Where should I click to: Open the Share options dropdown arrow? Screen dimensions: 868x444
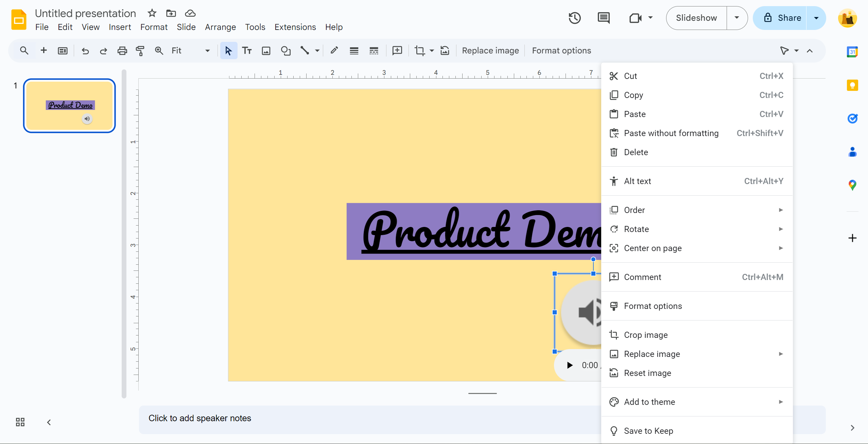coord(816,18)
